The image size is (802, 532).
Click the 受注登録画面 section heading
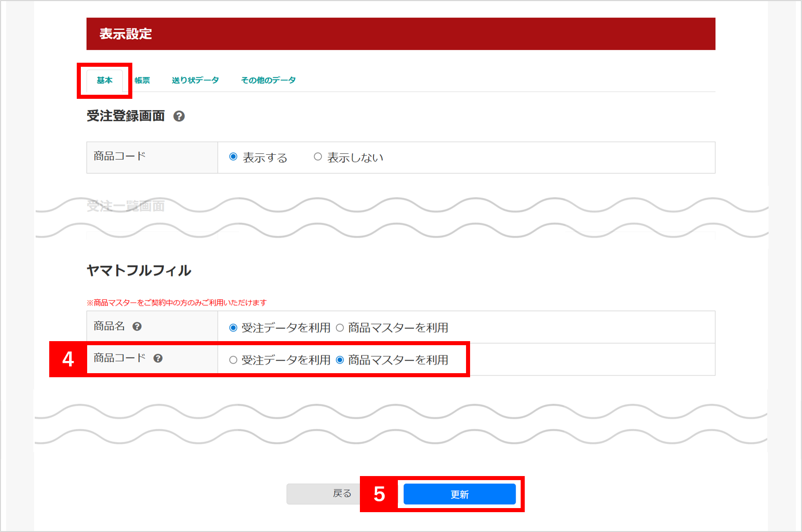[x=126, y=116]
